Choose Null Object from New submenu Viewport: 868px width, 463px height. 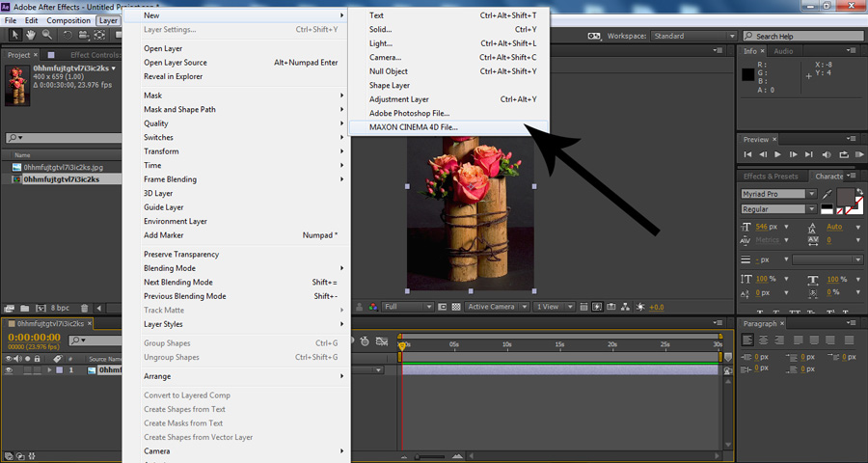point(448,71)
